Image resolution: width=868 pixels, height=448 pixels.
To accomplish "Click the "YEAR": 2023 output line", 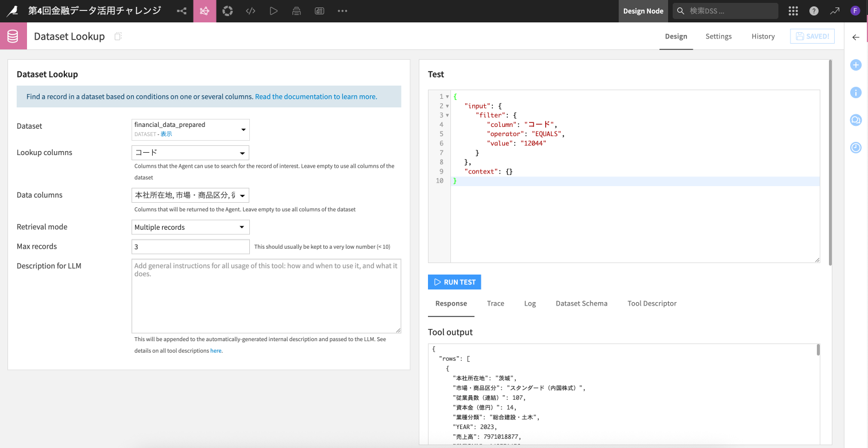I will 476,427.
